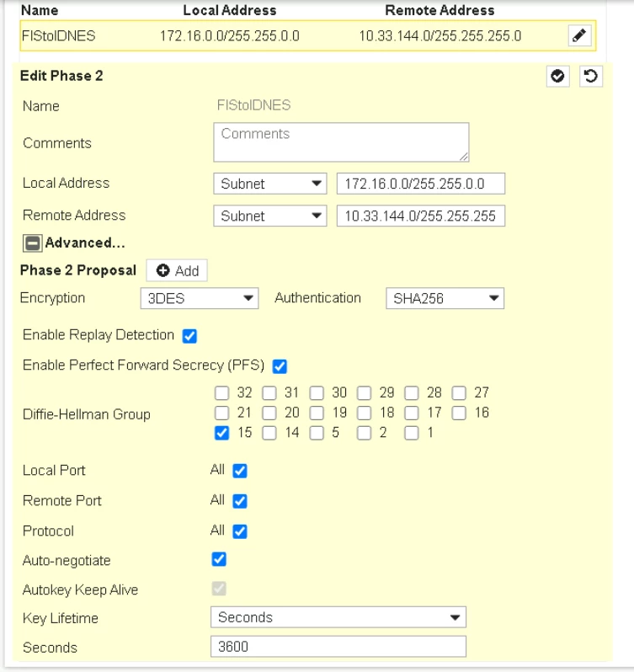The width and height of the screenshot is (634, 672).
Task: Check Diffie-Hellman Group 5
Action: tap(317, 433)
